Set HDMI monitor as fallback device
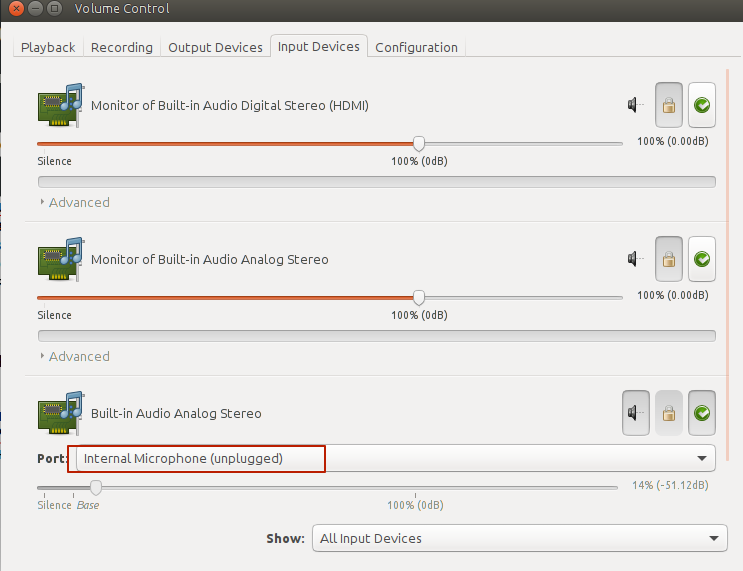 click(702, 105)
